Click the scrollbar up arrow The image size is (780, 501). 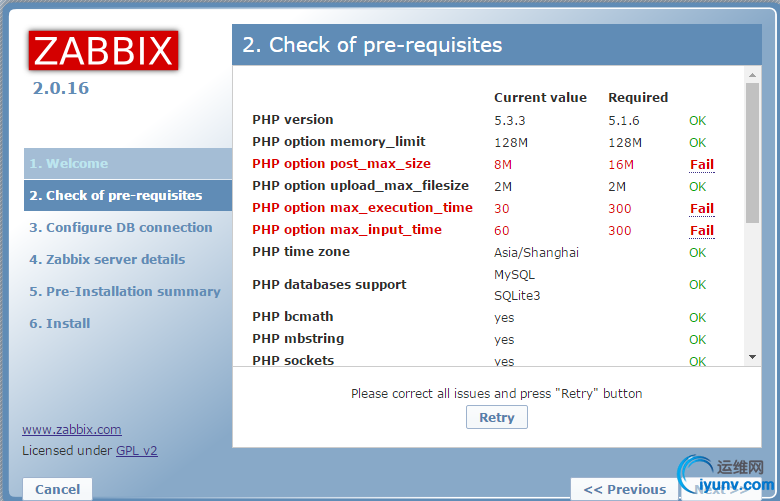[752, 75]
